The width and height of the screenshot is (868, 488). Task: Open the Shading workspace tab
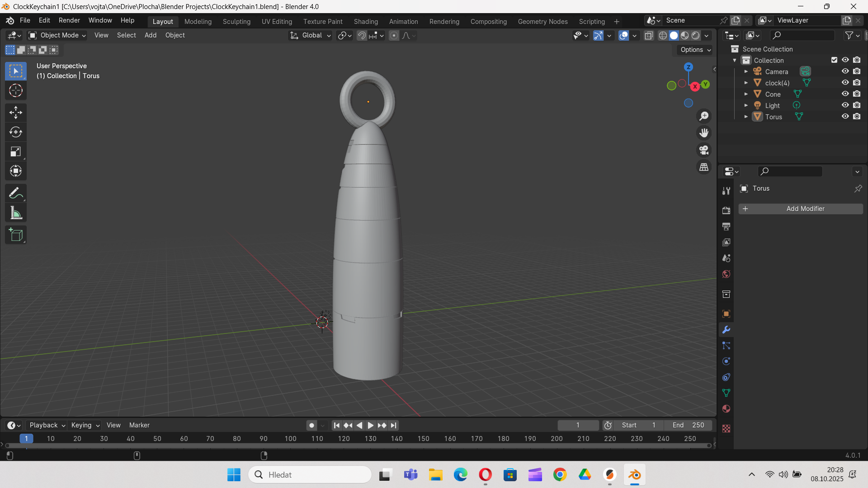(x=366, y=21)
